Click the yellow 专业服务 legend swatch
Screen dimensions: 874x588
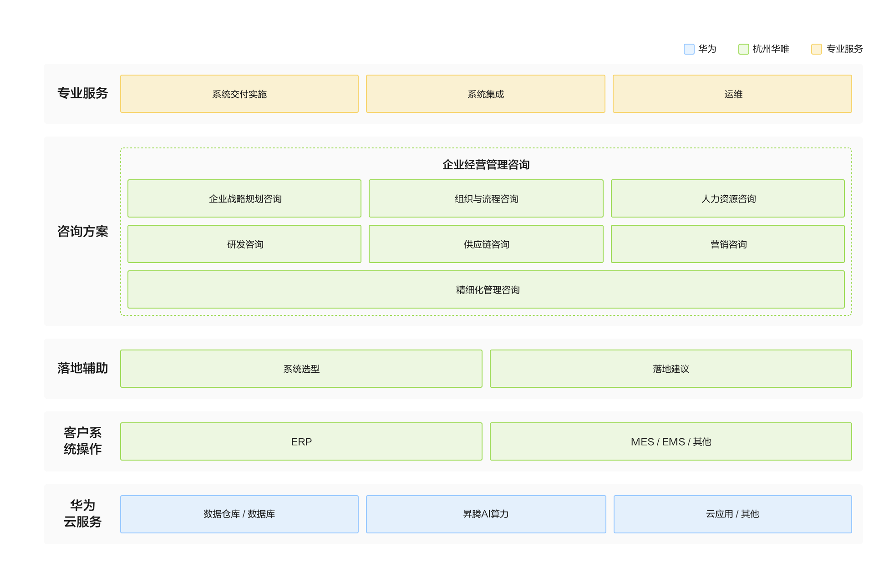point(816,49)
